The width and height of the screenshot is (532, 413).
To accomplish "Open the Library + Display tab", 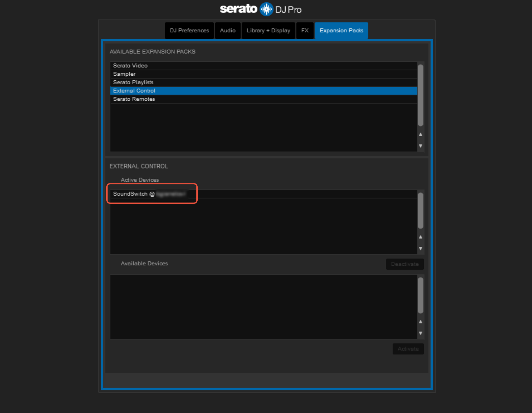I will [x=268, y=30].
